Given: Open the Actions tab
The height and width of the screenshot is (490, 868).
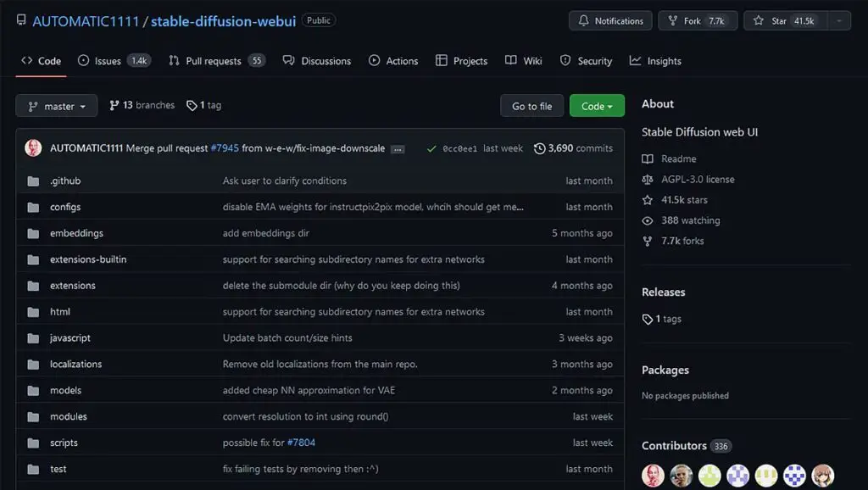Looking at the screenshot, I should pyautogui.click(x=393, y=61).
